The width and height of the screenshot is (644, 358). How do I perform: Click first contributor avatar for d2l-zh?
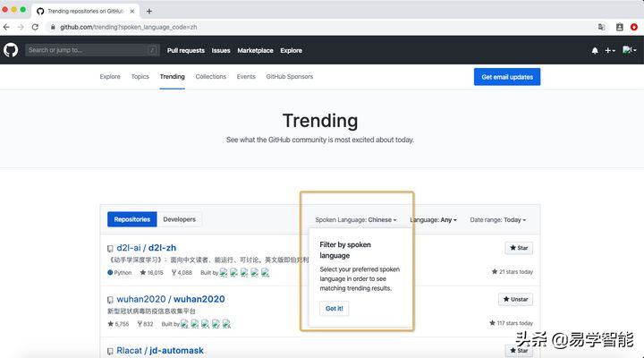pos(224,272)
